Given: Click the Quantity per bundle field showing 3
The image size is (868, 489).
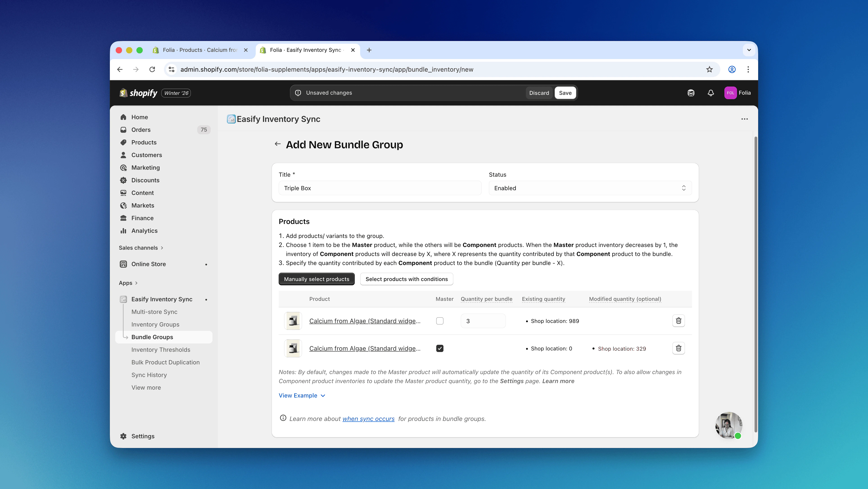Looking at the screenshot, I should (483, 321).
